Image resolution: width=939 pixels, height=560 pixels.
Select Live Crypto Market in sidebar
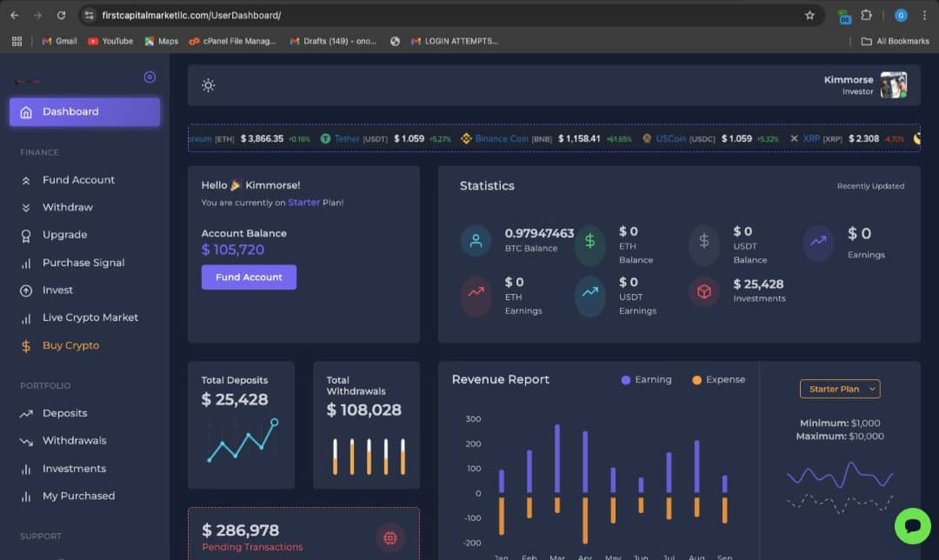point(90,317)
